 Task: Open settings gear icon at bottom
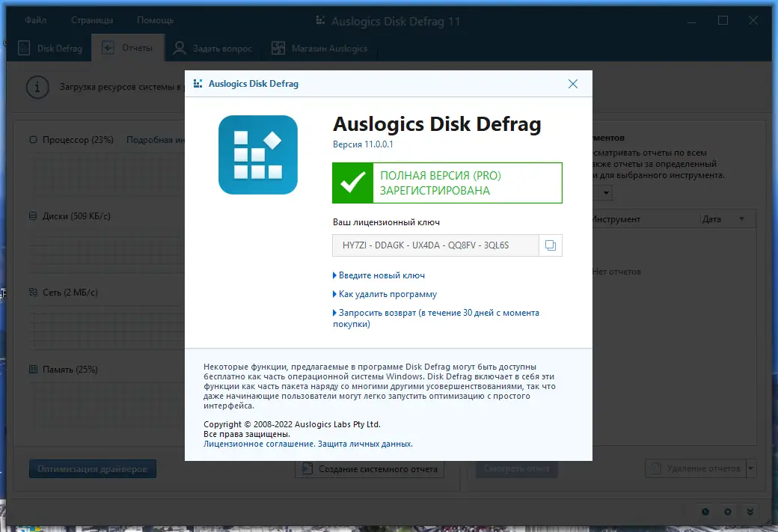click(727, 512)
